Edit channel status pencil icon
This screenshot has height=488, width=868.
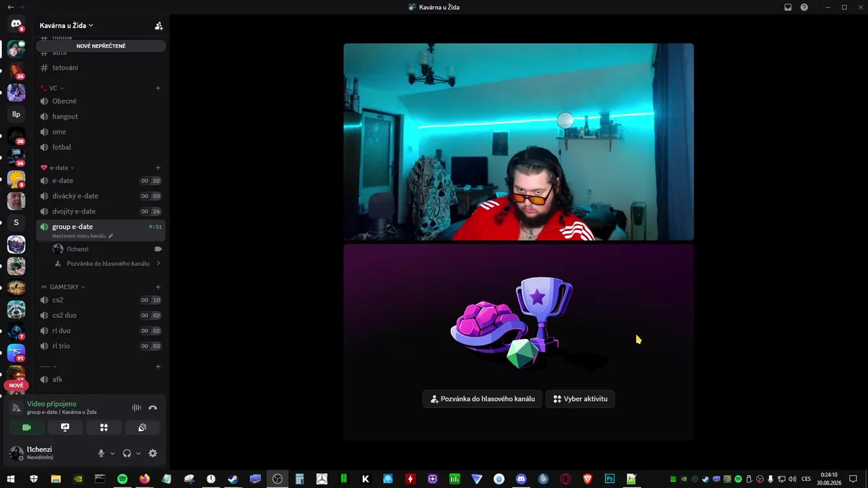[x=111, y=236]
